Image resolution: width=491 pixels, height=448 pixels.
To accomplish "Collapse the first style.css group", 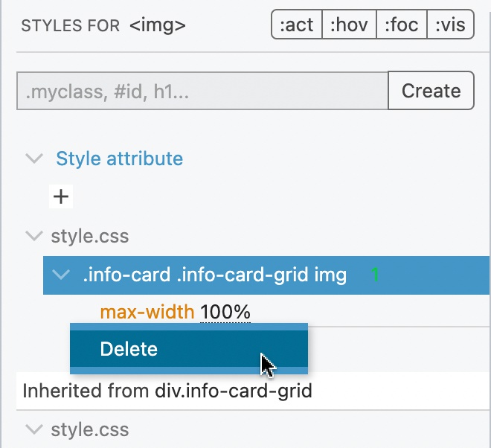I will tap(33, 236).
